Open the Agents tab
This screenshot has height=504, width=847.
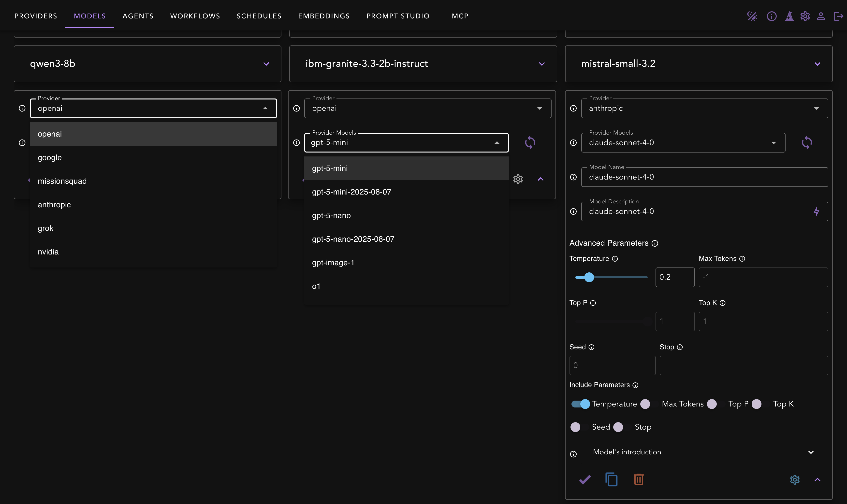138,16
